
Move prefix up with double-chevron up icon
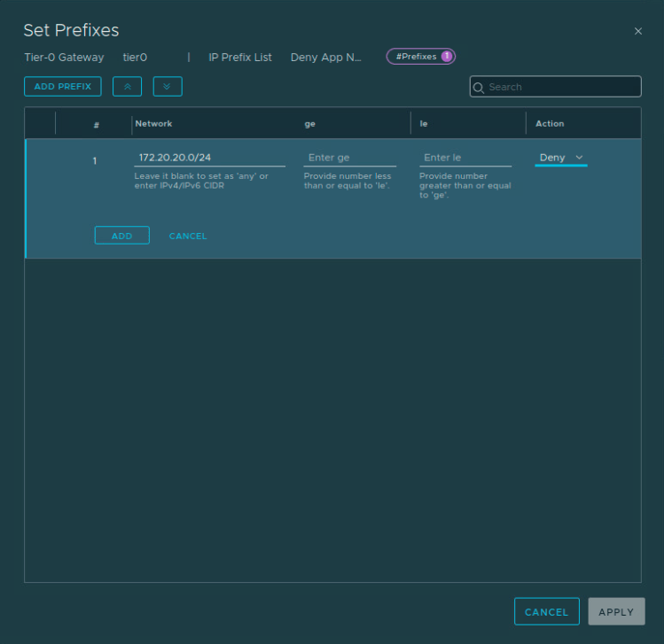(127, 86)
